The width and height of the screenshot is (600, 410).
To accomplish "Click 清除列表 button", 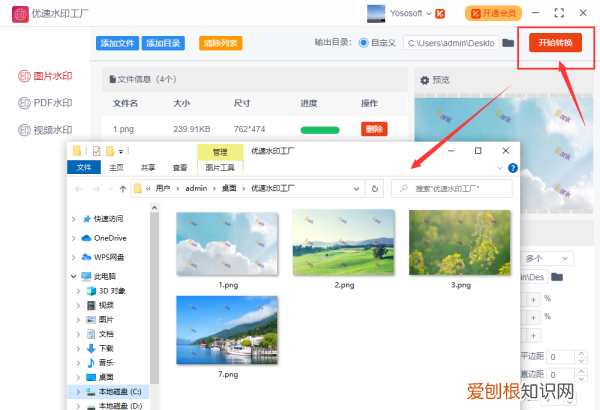I will [x=220, y=43].
